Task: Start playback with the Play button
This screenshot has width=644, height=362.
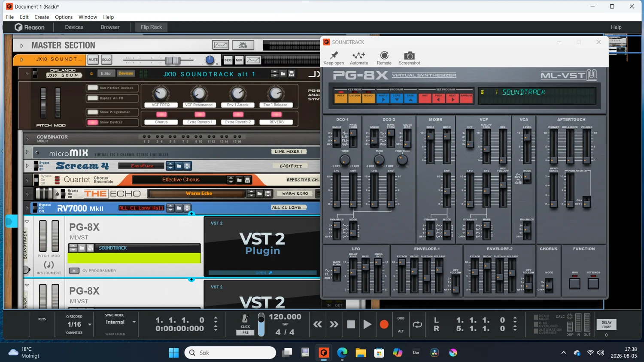Action: pyautogui.click(x=367, y=325)
